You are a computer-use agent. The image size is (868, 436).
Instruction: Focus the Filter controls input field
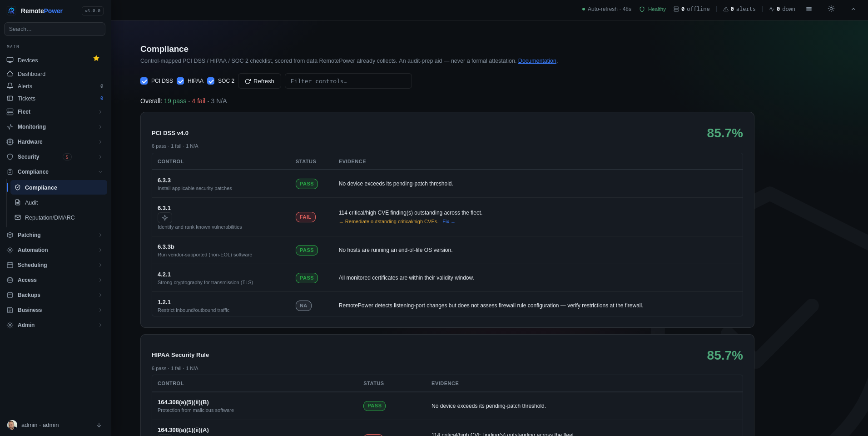[348, 81]
